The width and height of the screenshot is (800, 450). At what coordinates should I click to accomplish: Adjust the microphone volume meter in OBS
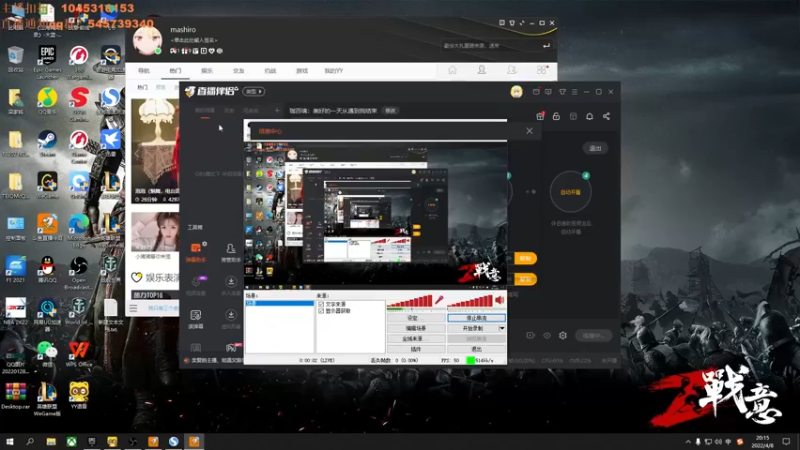coord(411,302)
